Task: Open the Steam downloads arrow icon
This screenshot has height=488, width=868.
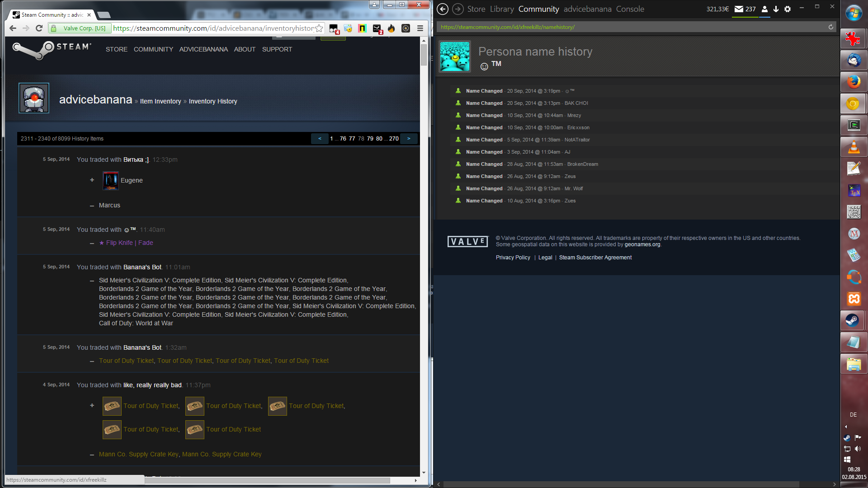Action: pos(776,9)
